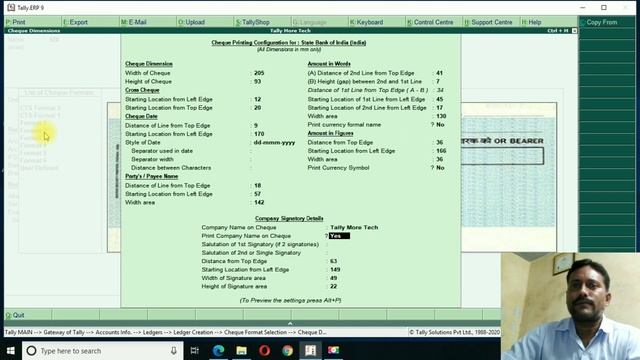This screenshot has width=640, height=360.
Task: Click the Ctrl + M panel button in title strip
Action: (x=558, y=31)
